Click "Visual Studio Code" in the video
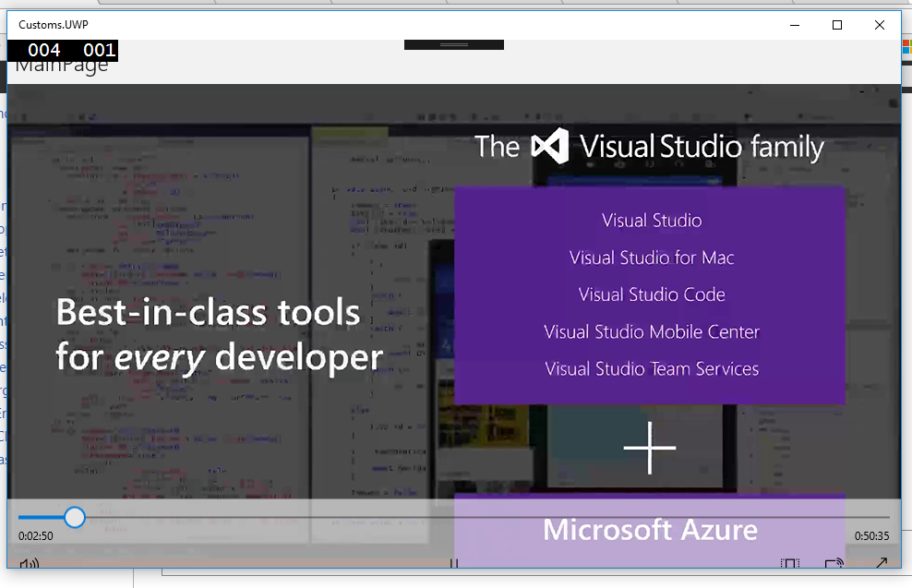This screenshot has width=912, height=588. coord(652,294)
